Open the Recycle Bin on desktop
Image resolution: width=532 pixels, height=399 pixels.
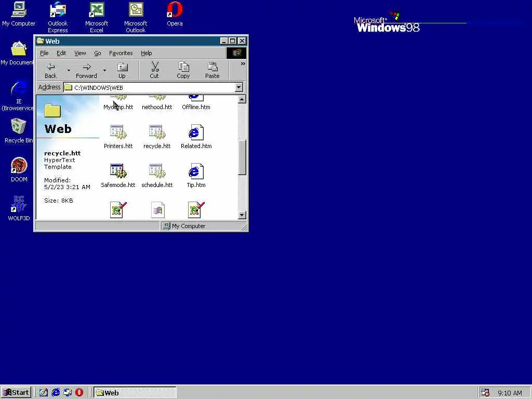(18, 130)
